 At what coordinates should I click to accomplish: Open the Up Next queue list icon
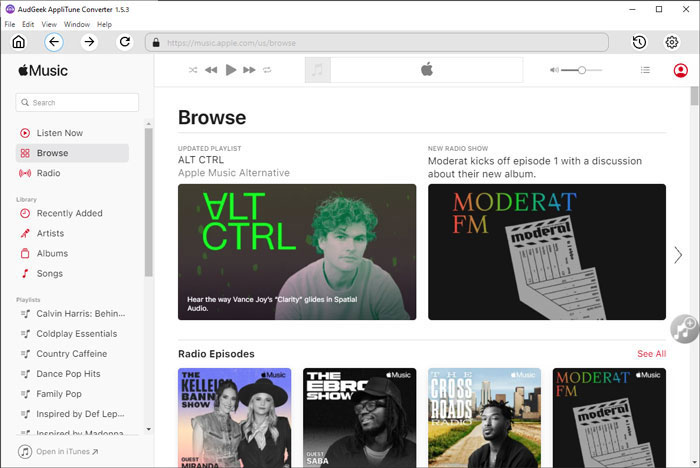(x=645, y=70)
